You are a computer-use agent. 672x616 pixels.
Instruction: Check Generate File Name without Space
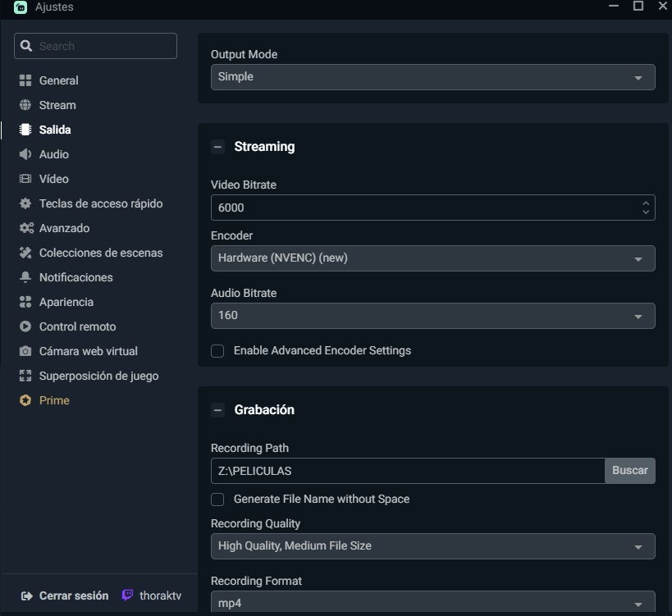tap(217, 500)
